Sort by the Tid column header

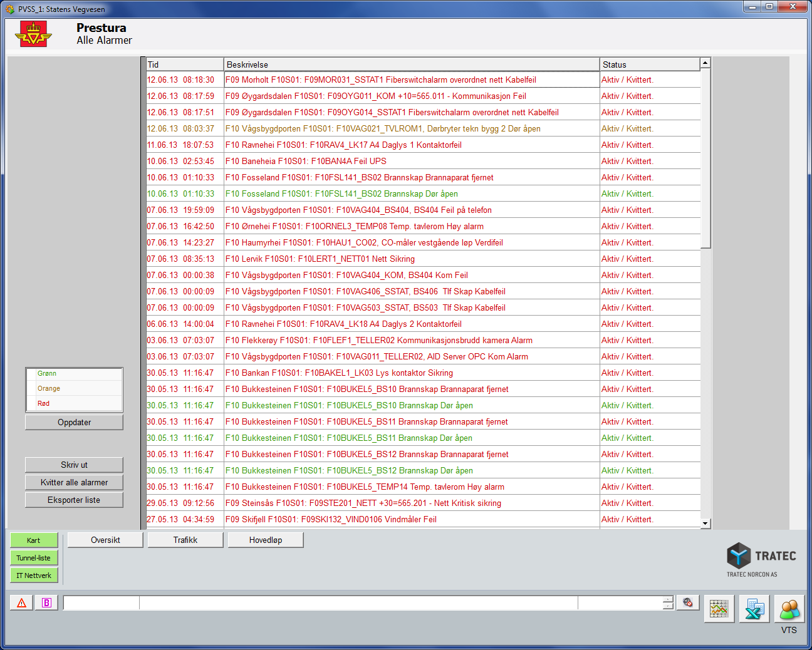(x=185, y=64)
